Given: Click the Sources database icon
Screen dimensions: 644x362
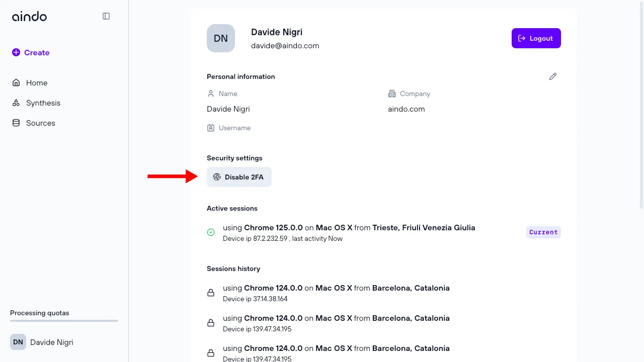Looking at the screenshot, I should pyautogui.click(x=16, y=123).
